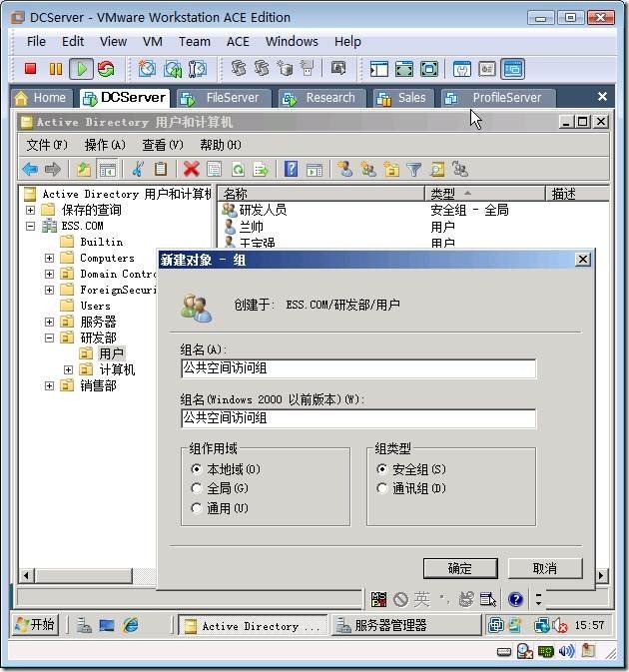Click the red X delete icon

[x=191, y=170]
